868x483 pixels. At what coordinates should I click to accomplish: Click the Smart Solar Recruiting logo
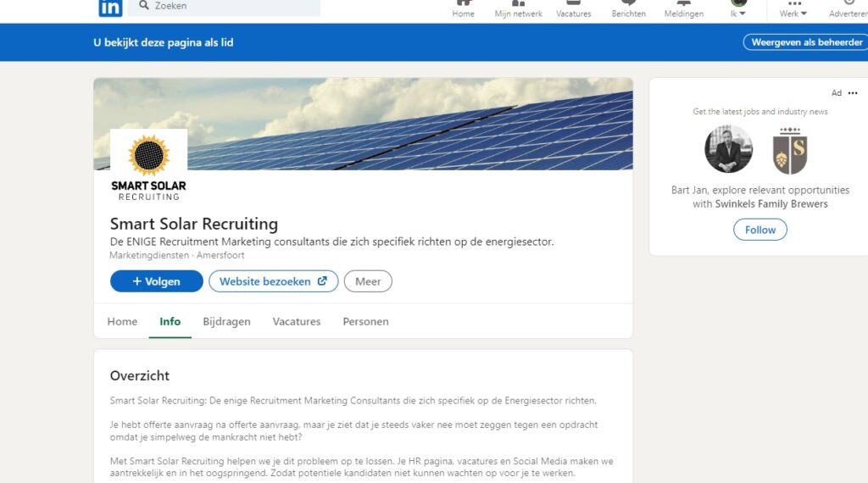coord(149,166)
